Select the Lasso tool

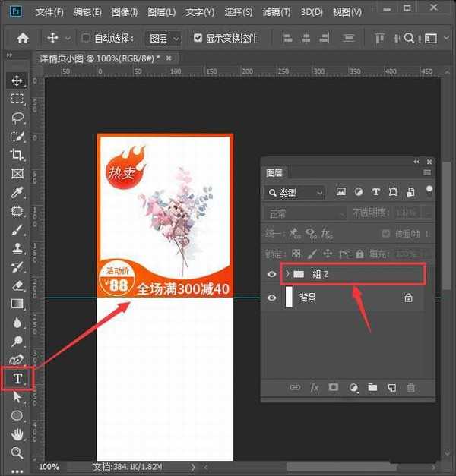tap(17, 118)
